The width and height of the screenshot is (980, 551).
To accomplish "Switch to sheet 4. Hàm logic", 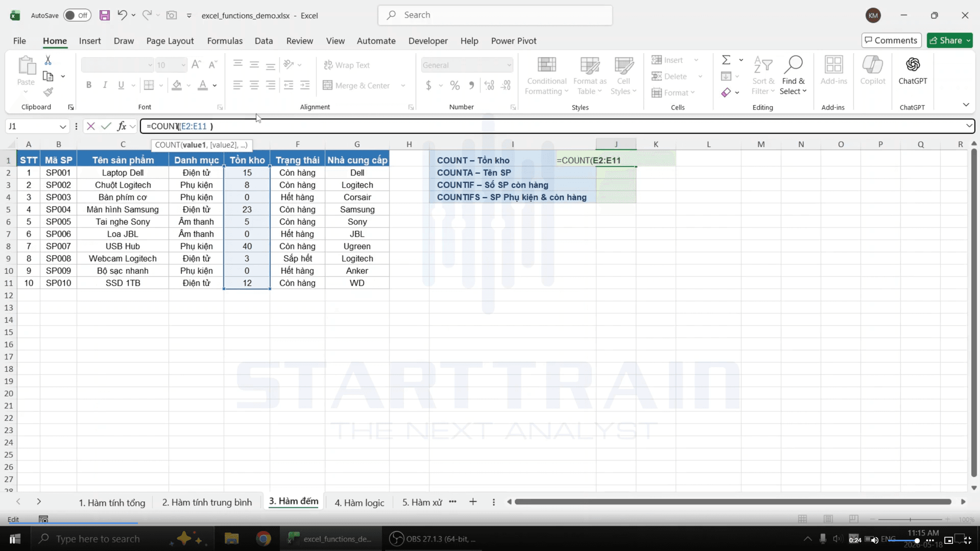I will pyautogui.click(x=359, y=502).
